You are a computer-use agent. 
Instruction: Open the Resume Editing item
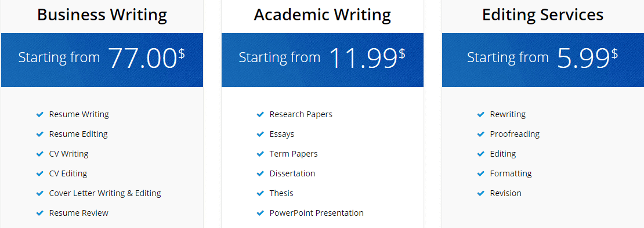pos(78,134)
